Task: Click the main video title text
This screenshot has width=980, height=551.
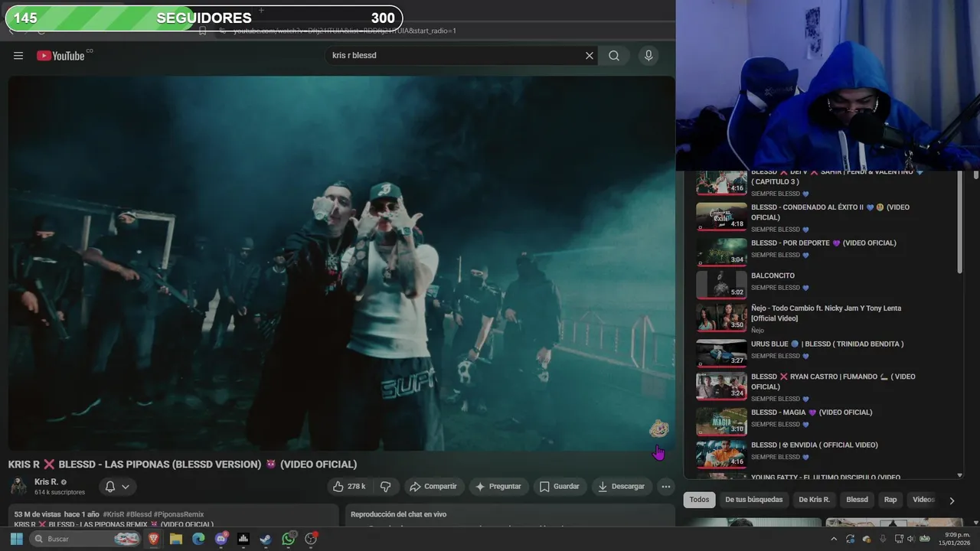Action: pos(182,465)
